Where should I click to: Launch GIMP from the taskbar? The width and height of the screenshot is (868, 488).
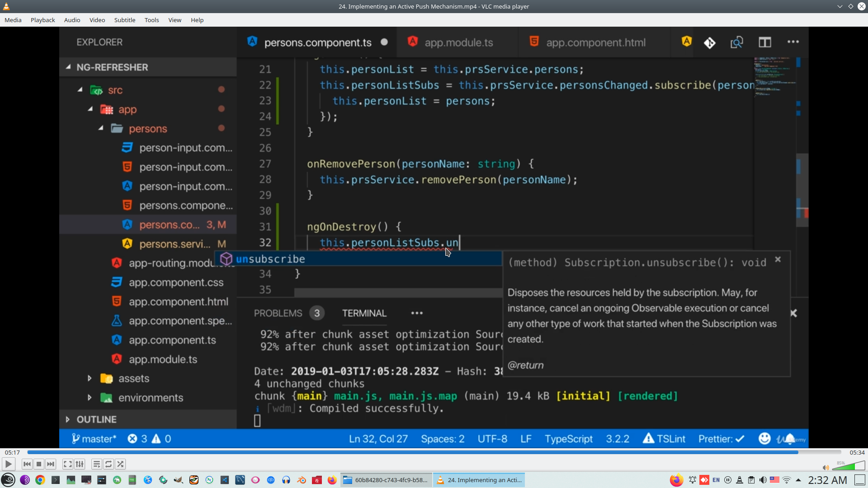[x=178, y=480]
